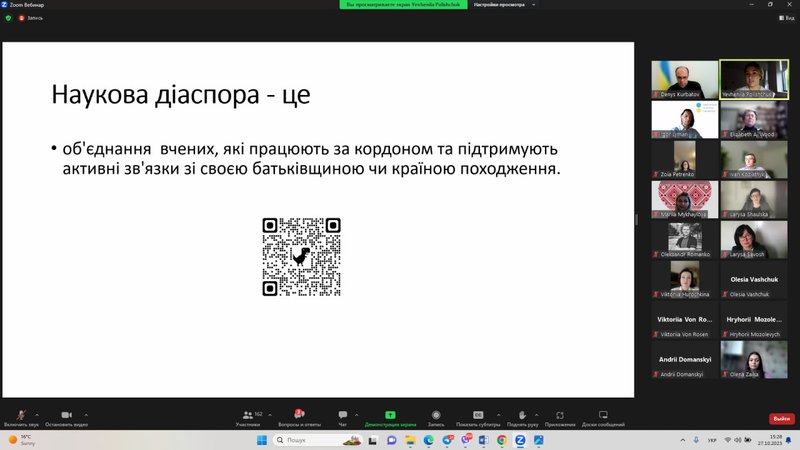This screenshot has width=800, height=450.
Task: Click slide title Наукова діаспора - це
Action: [181, 94]
